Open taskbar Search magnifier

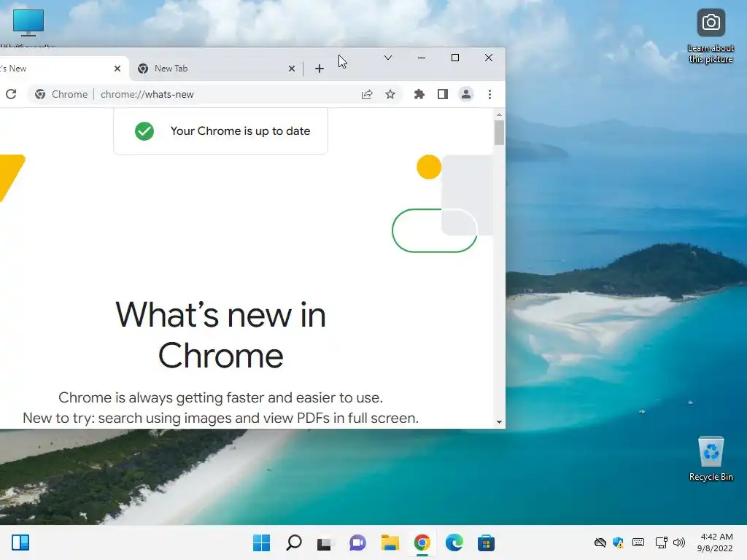(x=294, y=542)
